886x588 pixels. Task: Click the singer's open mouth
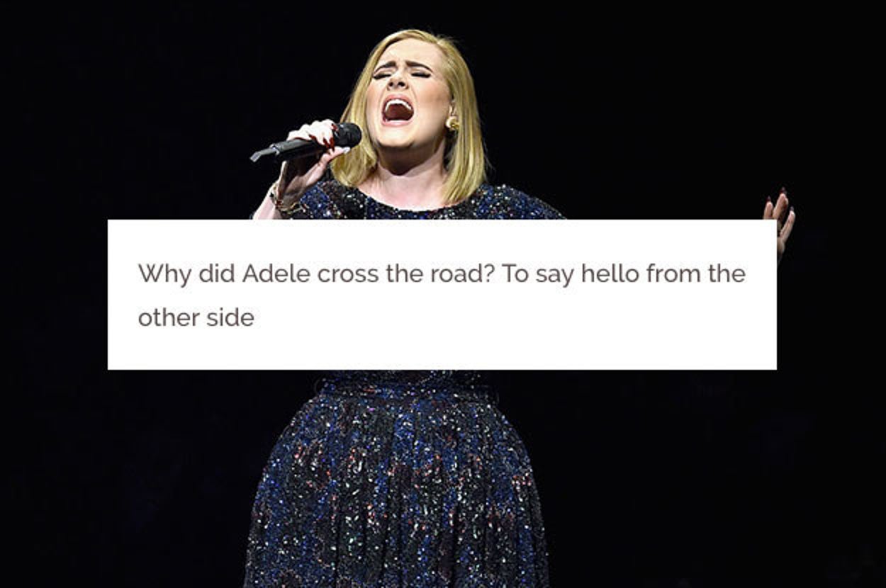(398, 110)
